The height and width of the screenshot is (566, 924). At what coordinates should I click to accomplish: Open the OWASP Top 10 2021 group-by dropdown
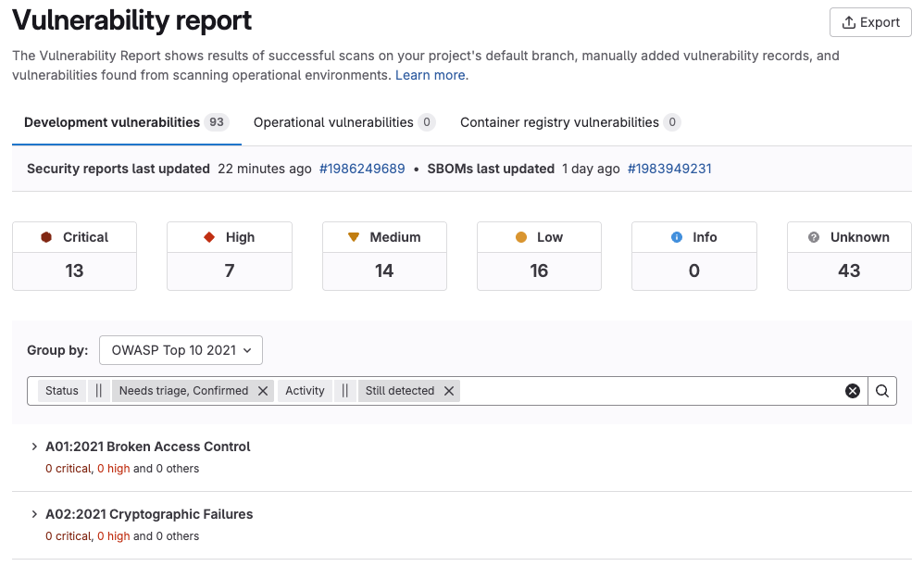tap(181, 350)
